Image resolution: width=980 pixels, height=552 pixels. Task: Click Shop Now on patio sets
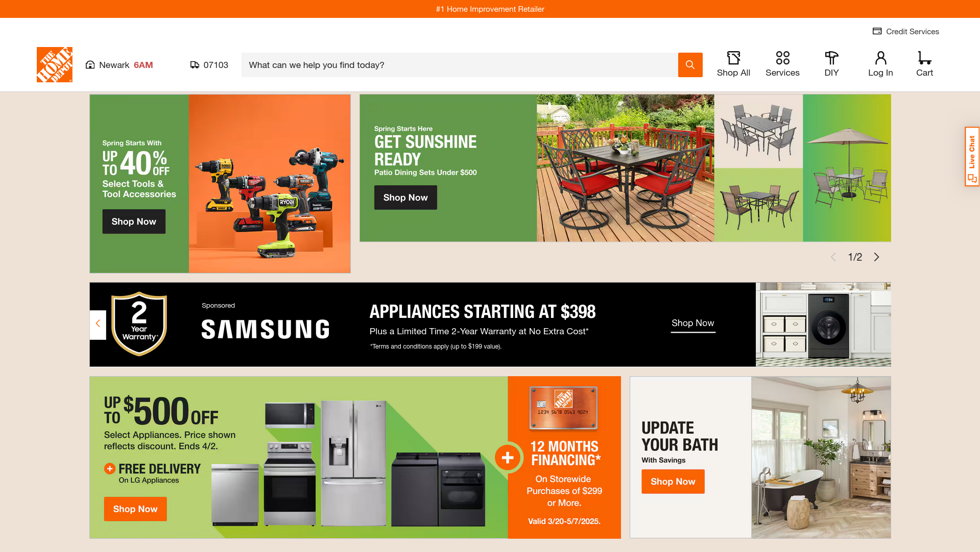tap(405, 197)
